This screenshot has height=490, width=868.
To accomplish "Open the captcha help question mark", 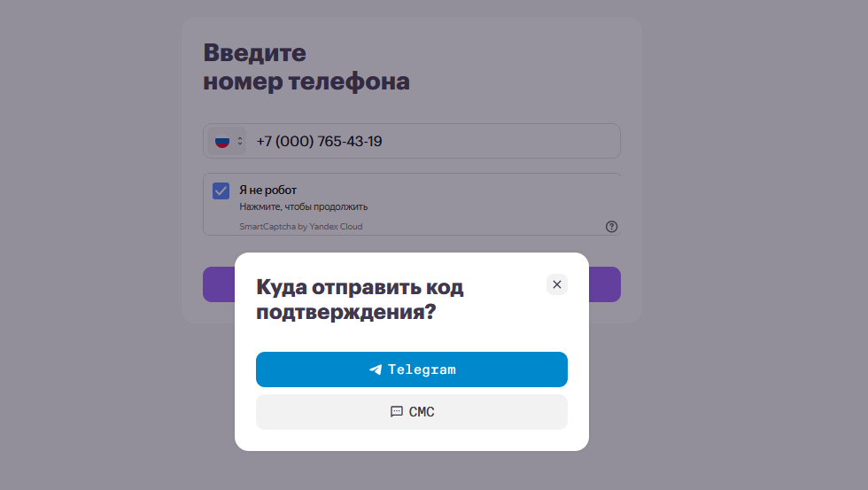I will coord(611,227).
